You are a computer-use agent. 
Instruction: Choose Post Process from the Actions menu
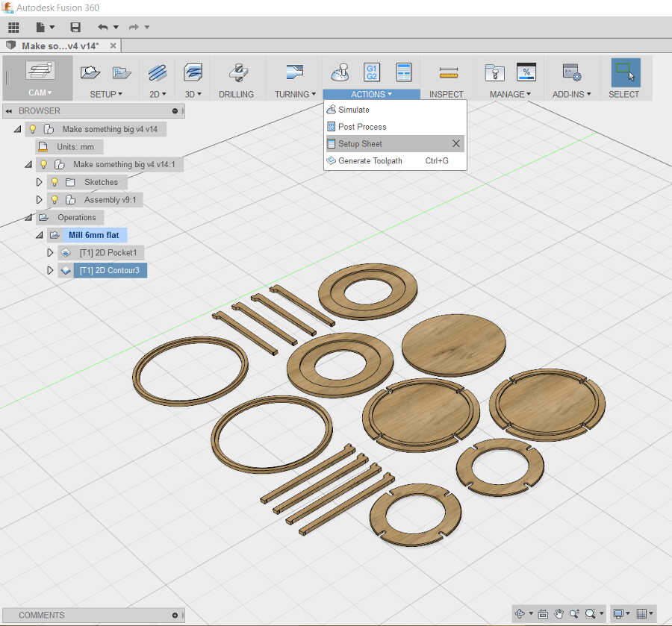click(x=395, y=127)
